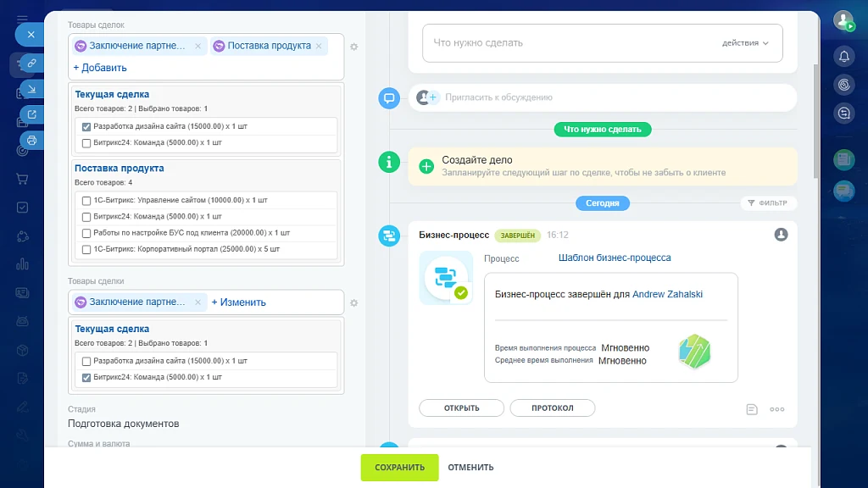
Task: Open Шаблон бизнес-процесса link
Action: point(615,258)
